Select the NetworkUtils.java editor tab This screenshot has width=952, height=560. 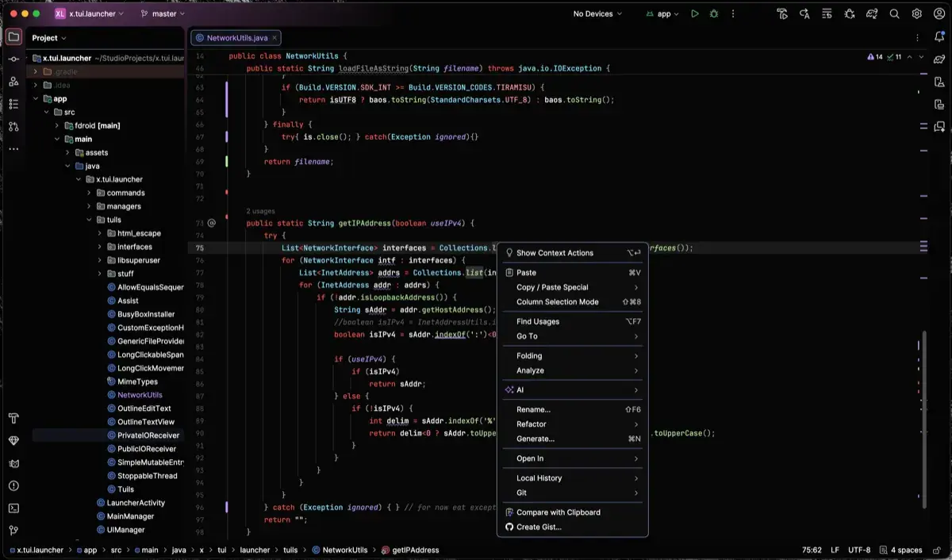(236, 37)
